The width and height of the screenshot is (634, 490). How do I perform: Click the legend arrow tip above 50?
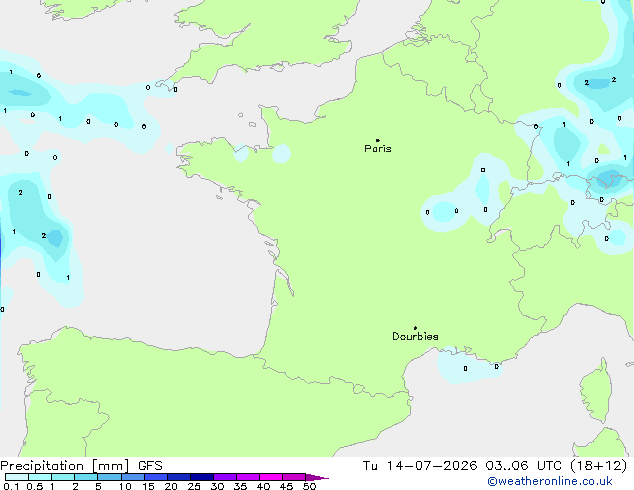point(317,477)
